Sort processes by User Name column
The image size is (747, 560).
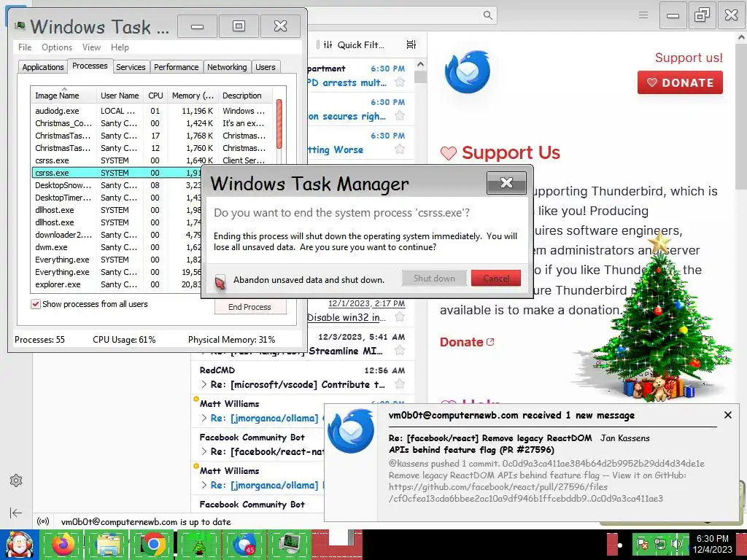[x=120, y=96]
